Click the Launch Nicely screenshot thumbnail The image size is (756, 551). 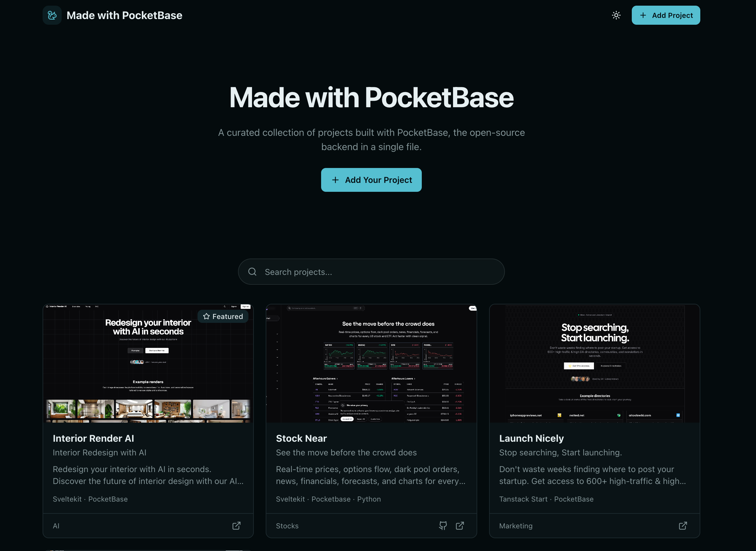coord(594,364)
